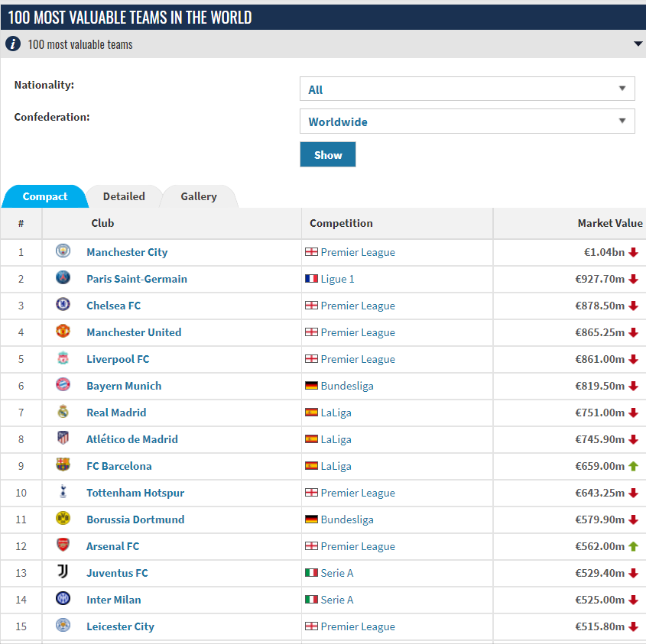
Task: Open the Tottenham Hotspur club link
Action: point(135,493)
